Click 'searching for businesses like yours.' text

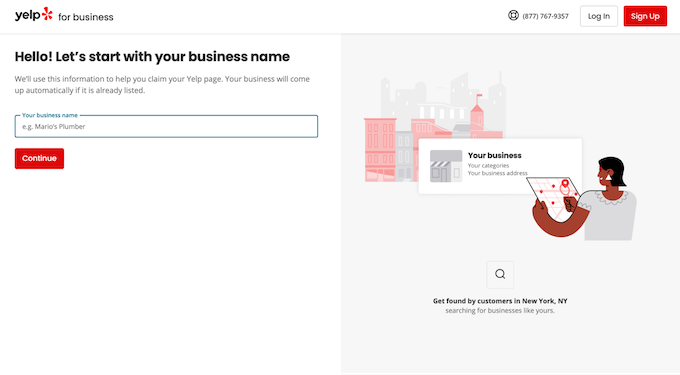[x=500, y=310]
